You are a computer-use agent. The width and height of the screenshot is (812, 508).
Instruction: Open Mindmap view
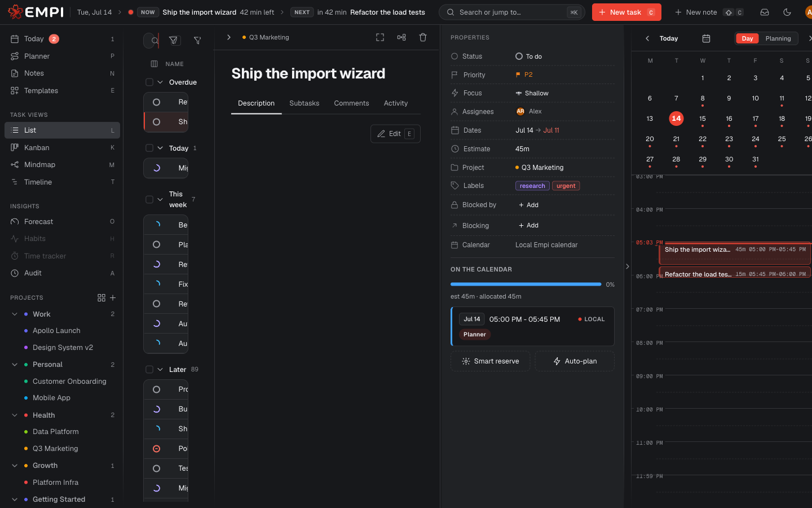click(62, 165)
